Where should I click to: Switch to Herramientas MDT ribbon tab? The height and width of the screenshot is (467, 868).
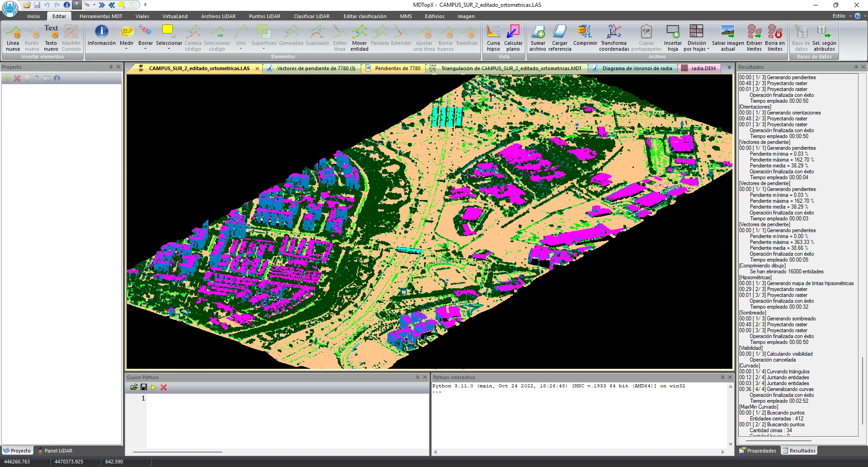(x=101, y=16)
